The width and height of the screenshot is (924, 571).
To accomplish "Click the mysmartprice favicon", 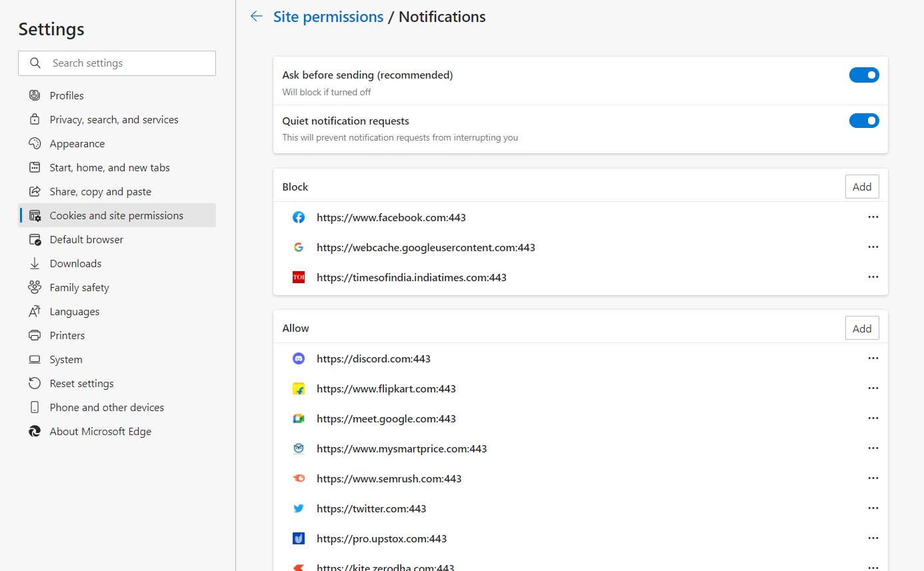I will (299, 448).
